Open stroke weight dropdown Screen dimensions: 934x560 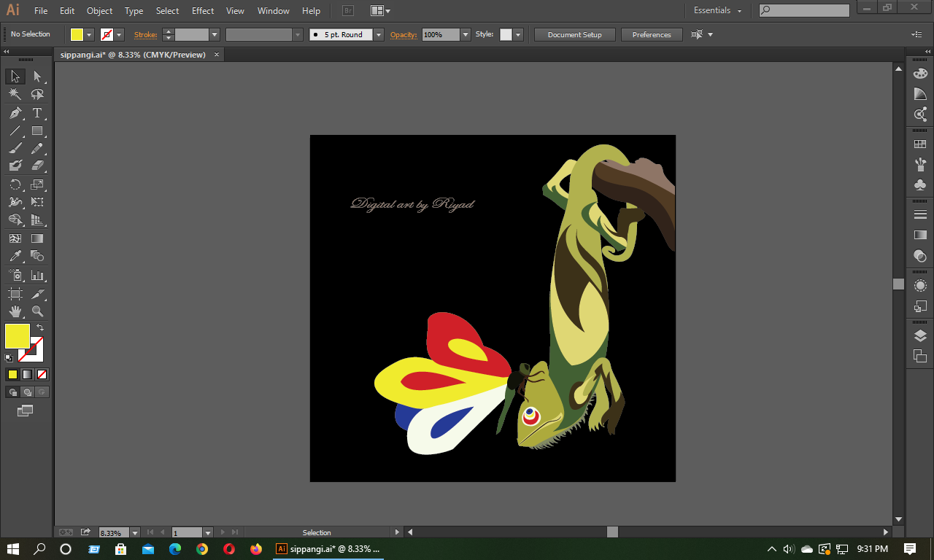point(215,34)
